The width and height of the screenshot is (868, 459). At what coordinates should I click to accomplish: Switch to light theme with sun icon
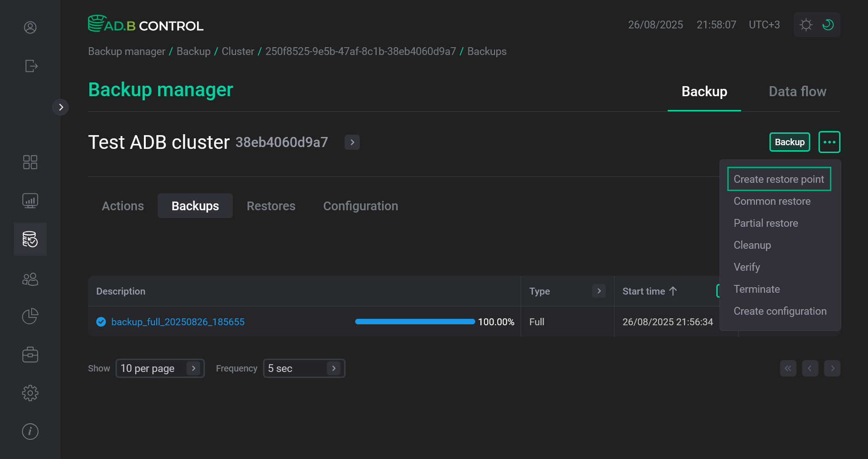806,25
